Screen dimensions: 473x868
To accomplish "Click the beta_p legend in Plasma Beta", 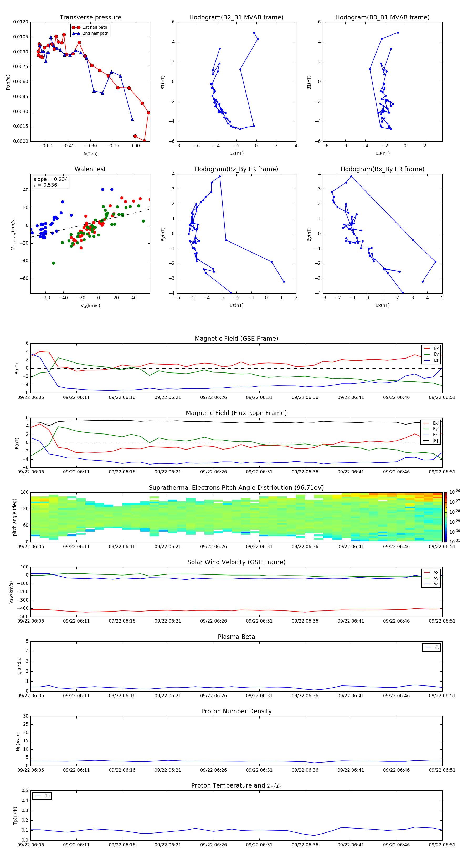I will pyautogui.click(x=431, y=647).
